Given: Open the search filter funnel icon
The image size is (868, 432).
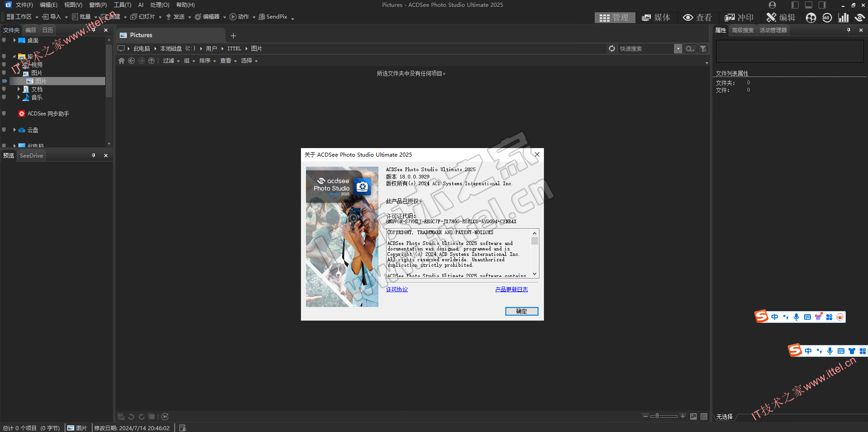Looking at the screenshot, I should click(703, 48).
